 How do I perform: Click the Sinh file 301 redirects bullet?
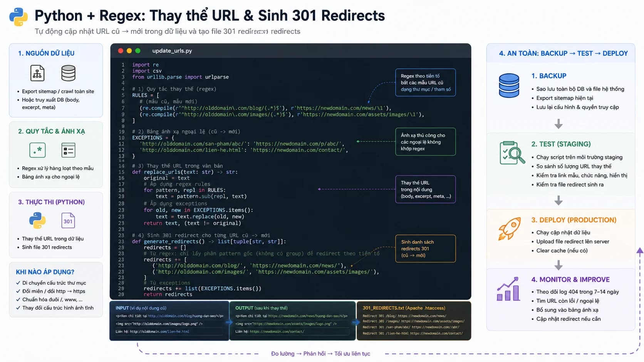(x=47, y=247)
